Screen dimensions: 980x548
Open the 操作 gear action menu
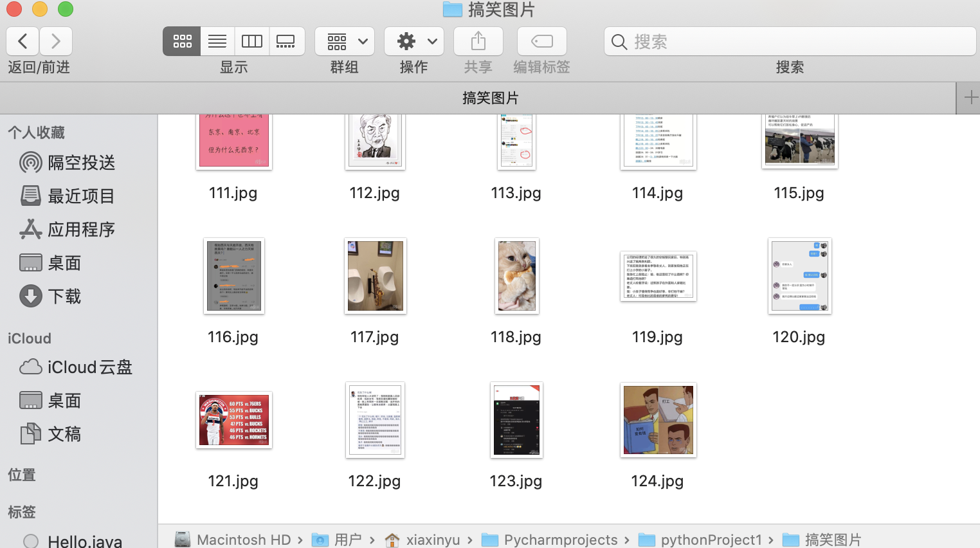click(x=413, y=41)
